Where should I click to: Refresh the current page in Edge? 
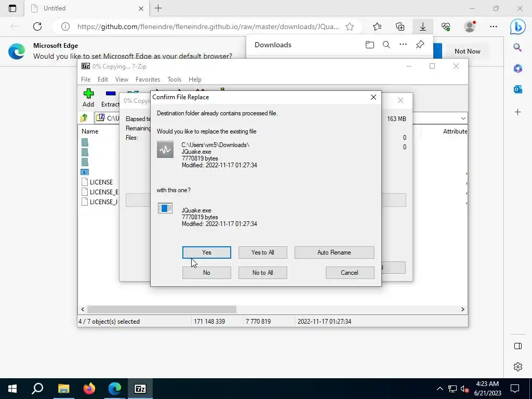point(37,26)
